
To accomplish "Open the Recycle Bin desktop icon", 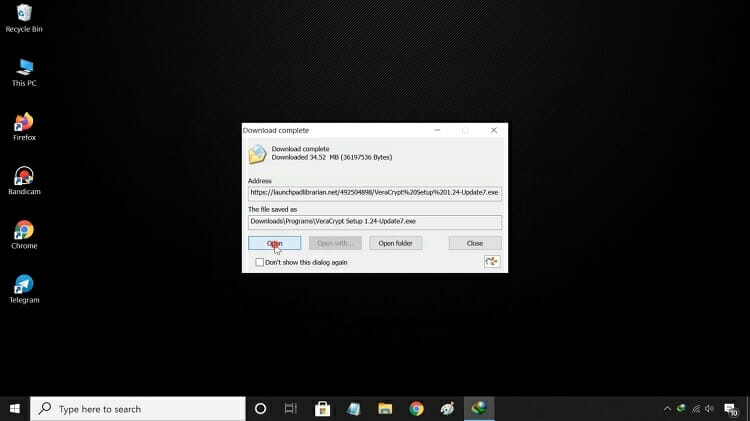I will click(x=24, y=13).
